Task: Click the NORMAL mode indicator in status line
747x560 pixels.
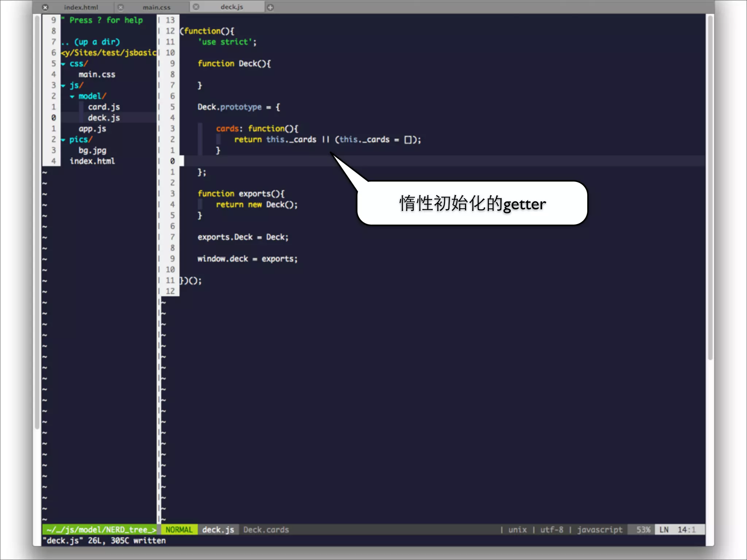Action: point(179,530)
